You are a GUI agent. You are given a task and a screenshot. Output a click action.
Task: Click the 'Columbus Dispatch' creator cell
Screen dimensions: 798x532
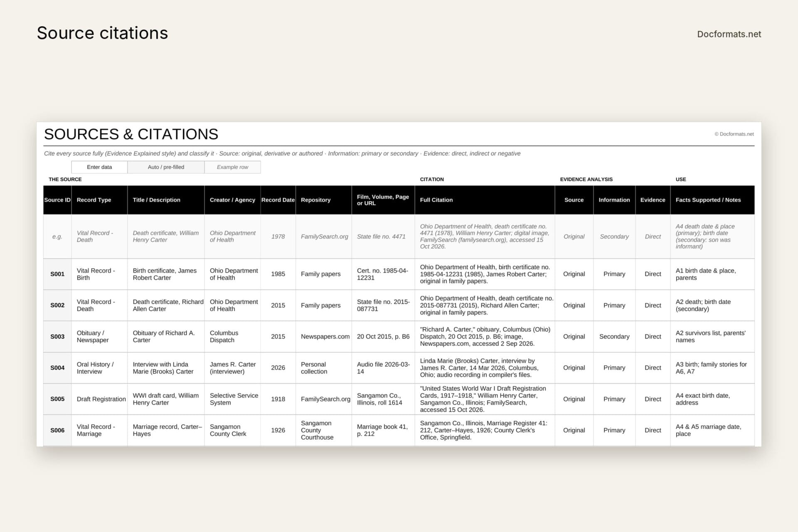click(x=232, y=337)
